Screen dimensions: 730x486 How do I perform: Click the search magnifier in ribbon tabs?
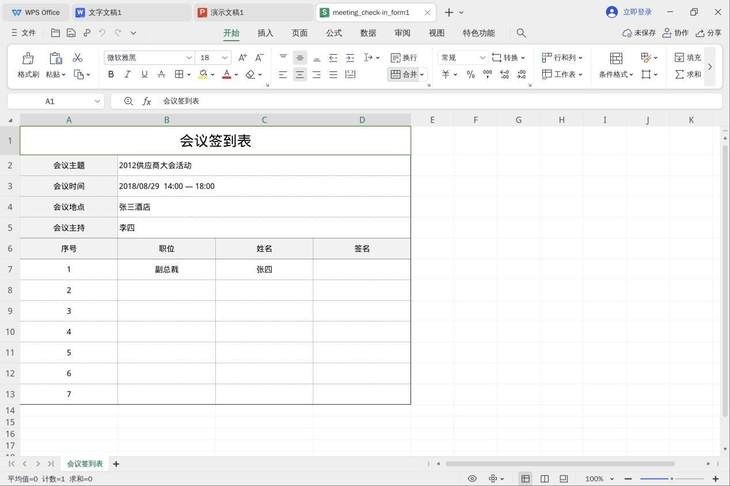pos(521,33)
